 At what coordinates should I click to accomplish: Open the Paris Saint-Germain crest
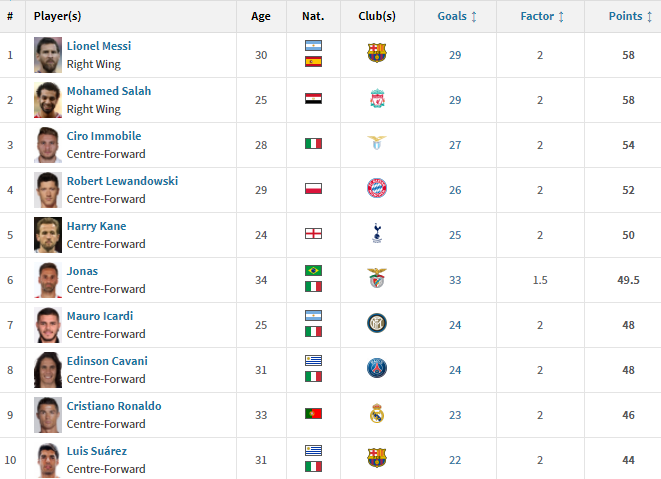(x=377, y=368)
